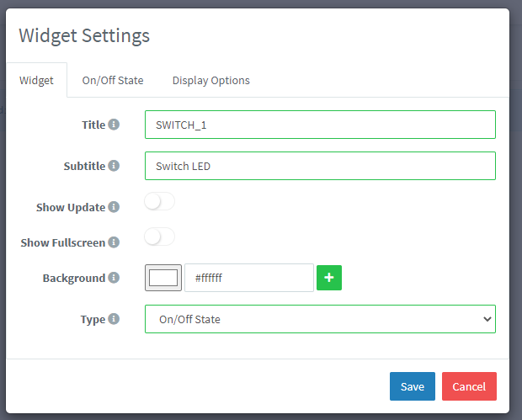The height and width of the screenshot is (420, 522).
Task: Save the widget settings
Action: (x=412, y=386)
